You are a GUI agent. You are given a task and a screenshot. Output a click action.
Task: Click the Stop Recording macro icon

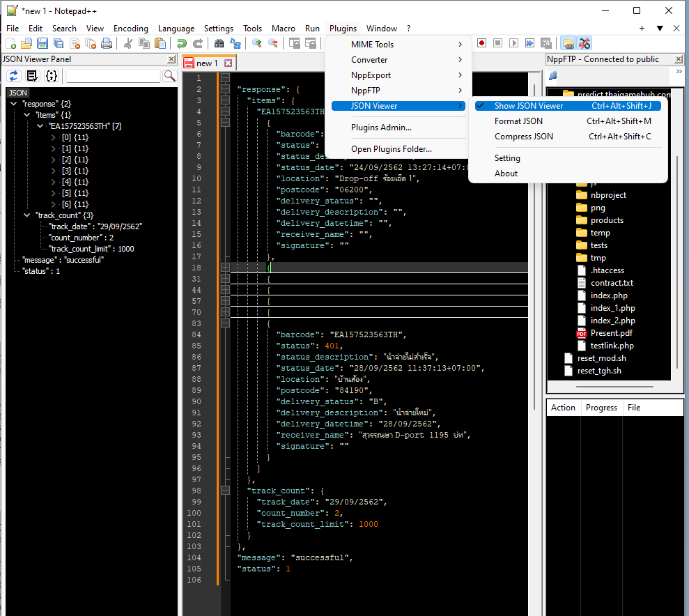pyautogui.click(x=497, y=43)
